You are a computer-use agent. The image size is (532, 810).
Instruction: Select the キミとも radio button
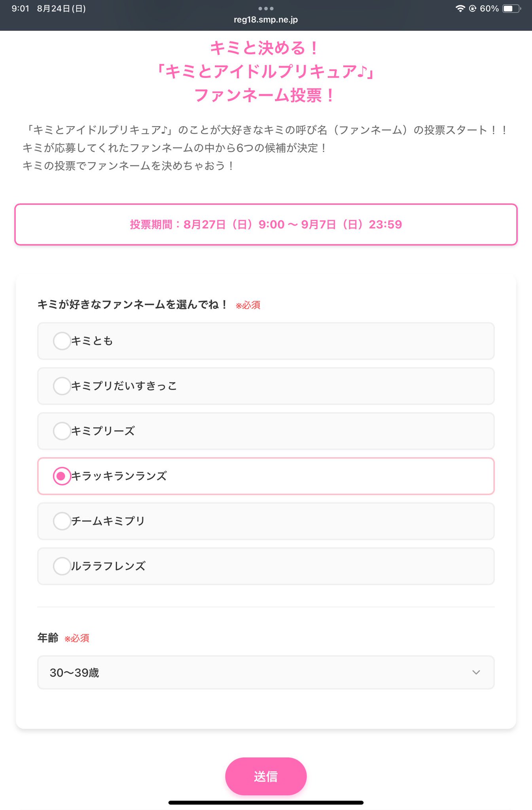tap(62, 341)
